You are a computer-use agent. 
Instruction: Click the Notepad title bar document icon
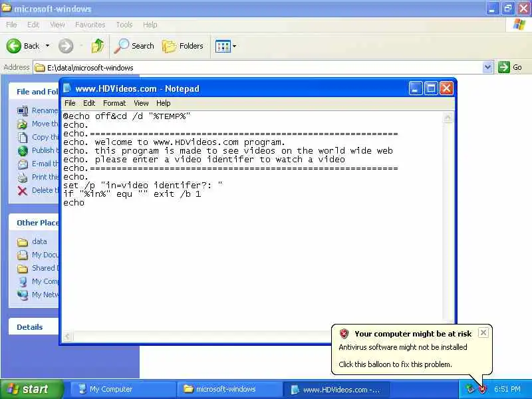pyautogui.click(x=67, y=88)
